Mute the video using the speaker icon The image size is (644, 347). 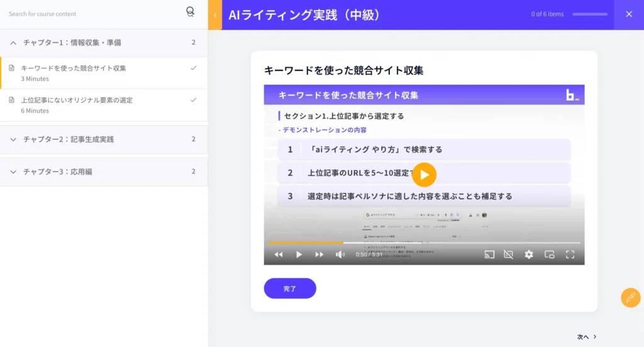click(340, 255)
